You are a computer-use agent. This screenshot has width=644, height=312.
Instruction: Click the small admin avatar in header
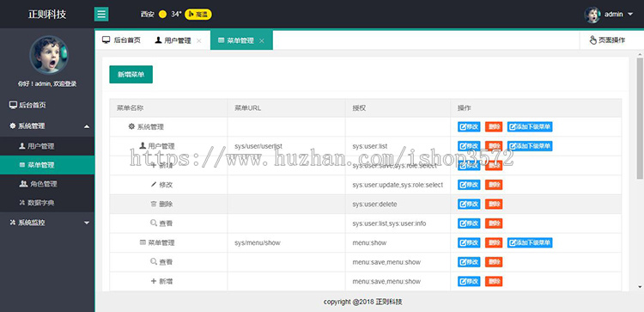pos(592,15)
